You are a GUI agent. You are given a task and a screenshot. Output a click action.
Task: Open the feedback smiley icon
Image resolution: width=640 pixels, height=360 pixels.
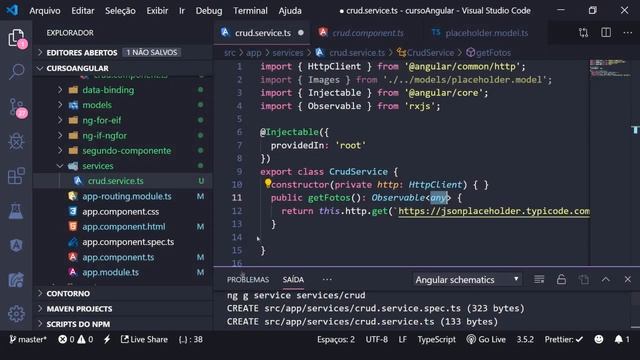(x=599, y=340)
